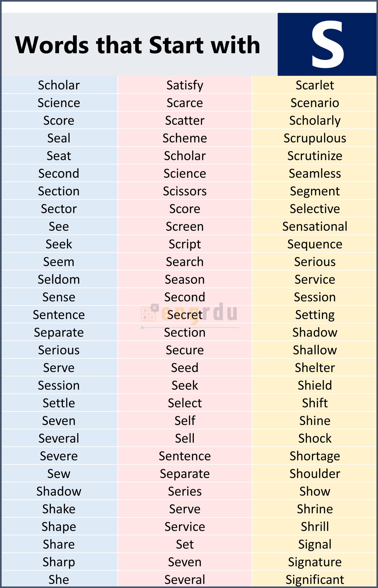The height and width of the screenshot is (588, 378).
Task: Select the word "Satisfy"
Action: [185, 85]
